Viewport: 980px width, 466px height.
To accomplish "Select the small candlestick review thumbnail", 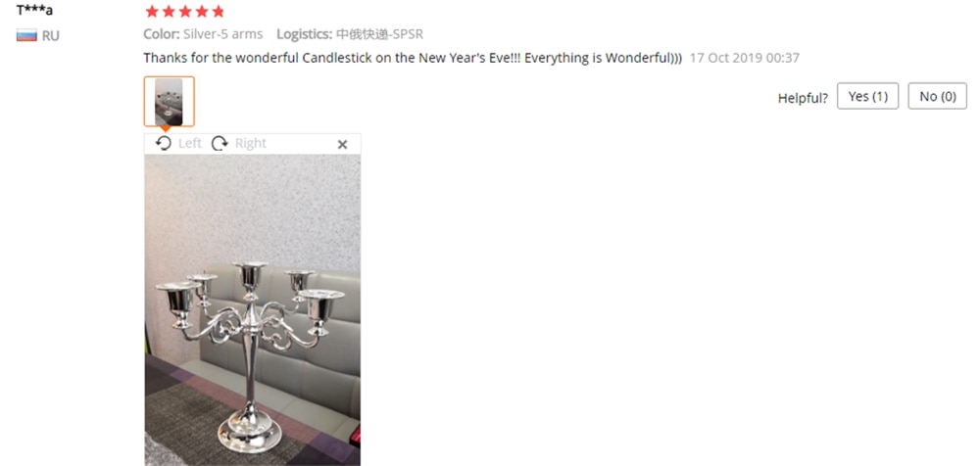I will (x=170, y=101).
